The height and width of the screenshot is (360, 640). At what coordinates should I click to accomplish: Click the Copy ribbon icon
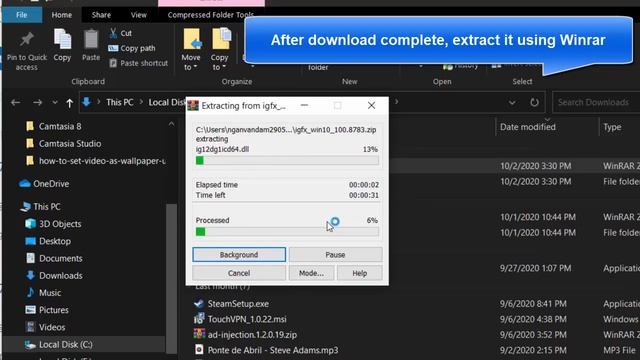click(62, 40)
